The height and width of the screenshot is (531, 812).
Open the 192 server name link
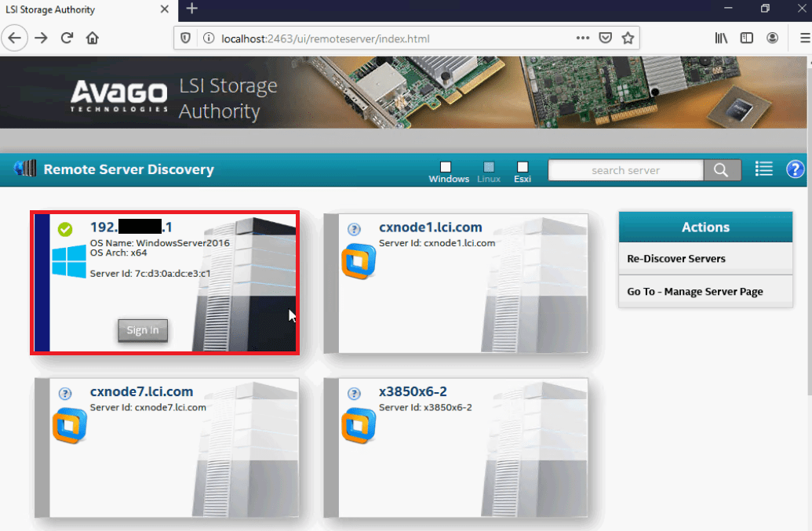tap(131, 227)
